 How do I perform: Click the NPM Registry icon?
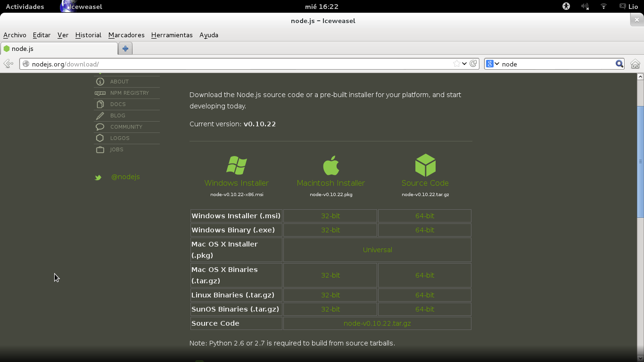pyautogui.click(x=100, y=93)
